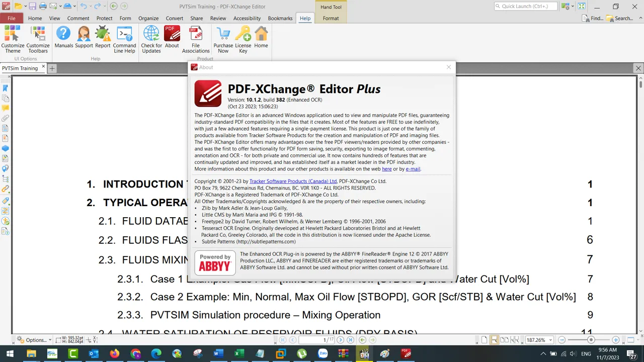Click the Undo arrow icon

tap(84, 6)
